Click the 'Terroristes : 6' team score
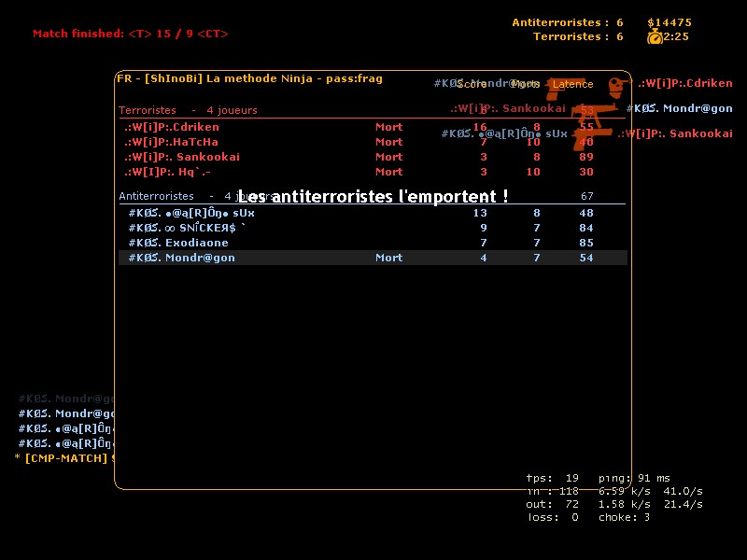 pos(578,36)
